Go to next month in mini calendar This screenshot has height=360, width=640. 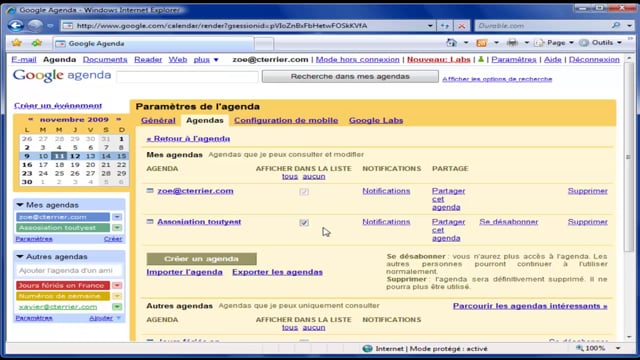click(x=118, y=119)
